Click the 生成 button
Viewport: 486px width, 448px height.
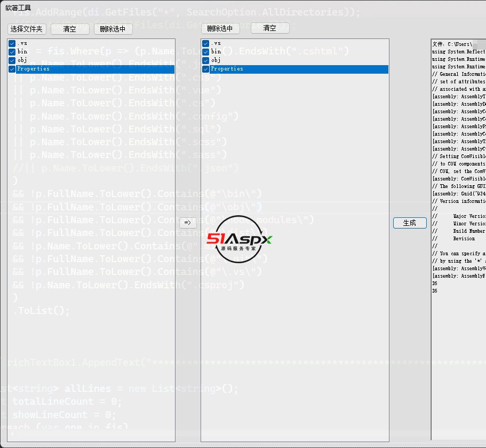pyautogui.click(x=410, y=223)
